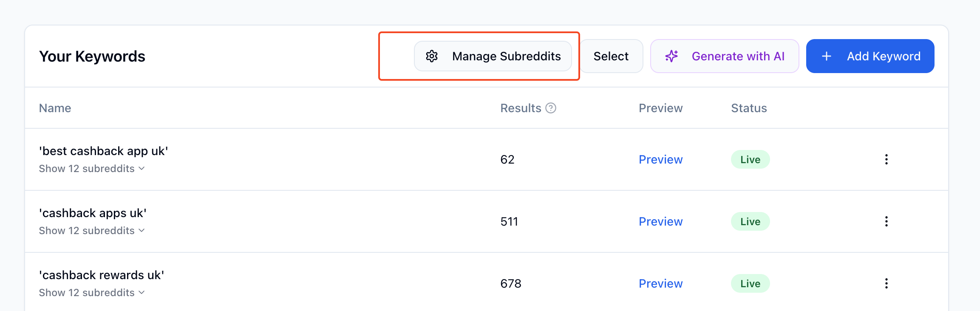980x311 pixels.
Task: Click the Select button
Action: click(611, 56)
